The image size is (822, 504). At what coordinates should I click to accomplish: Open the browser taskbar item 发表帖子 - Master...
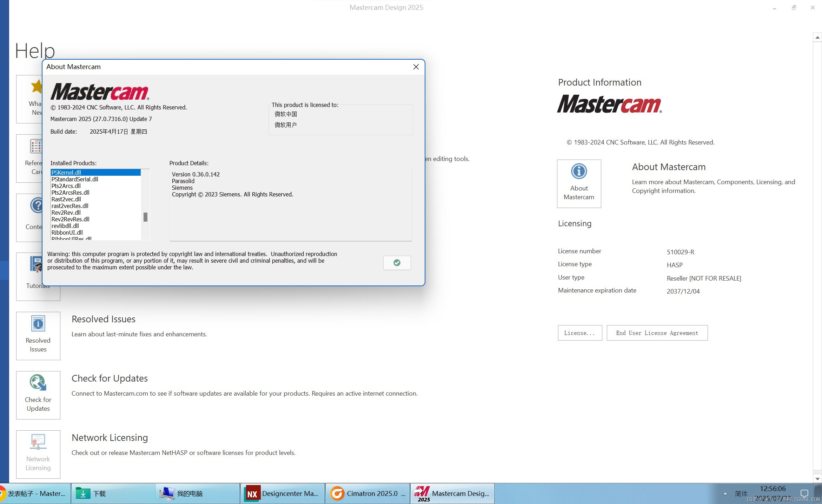point(35,493)
